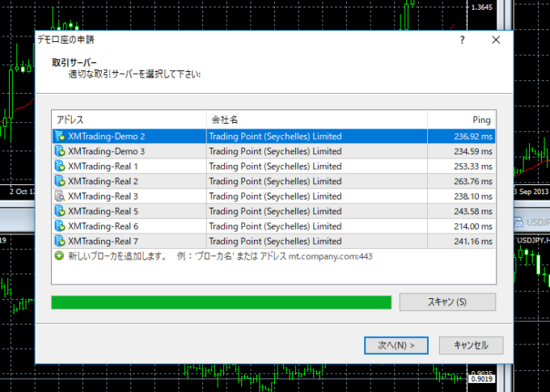Cancel the dialog with キャンセル button
The image size is (550, 392).
click(x=470, y=345)
